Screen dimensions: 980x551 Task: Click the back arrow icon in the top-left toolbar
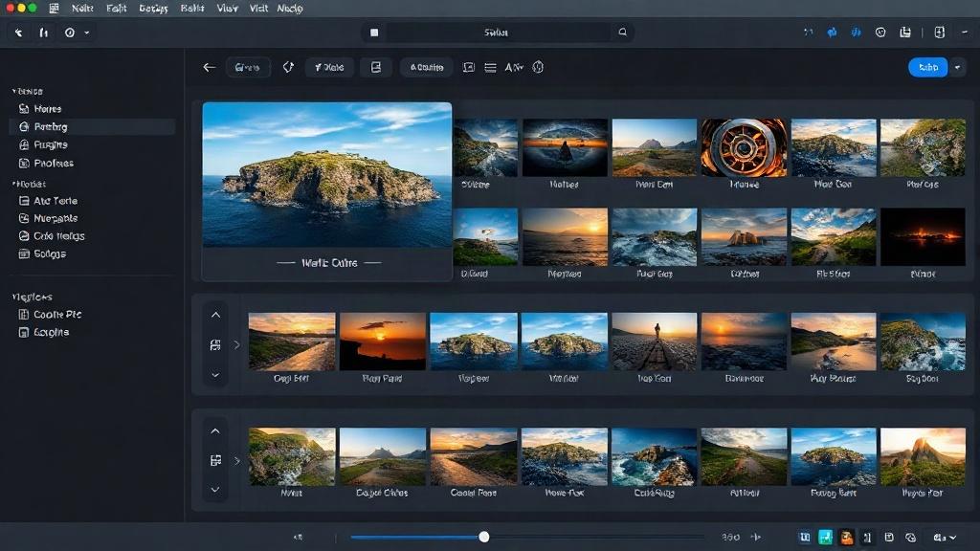[19, 33]
